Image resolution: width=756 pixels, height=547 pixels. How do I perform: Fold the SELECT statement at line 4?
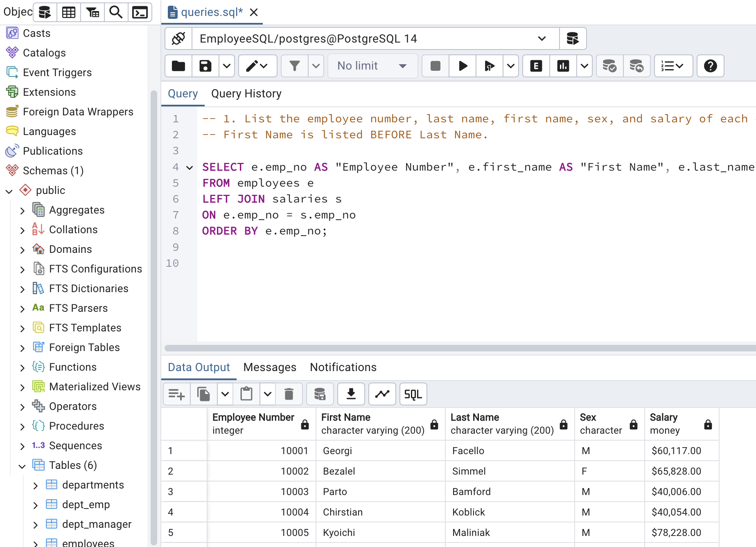190,168
